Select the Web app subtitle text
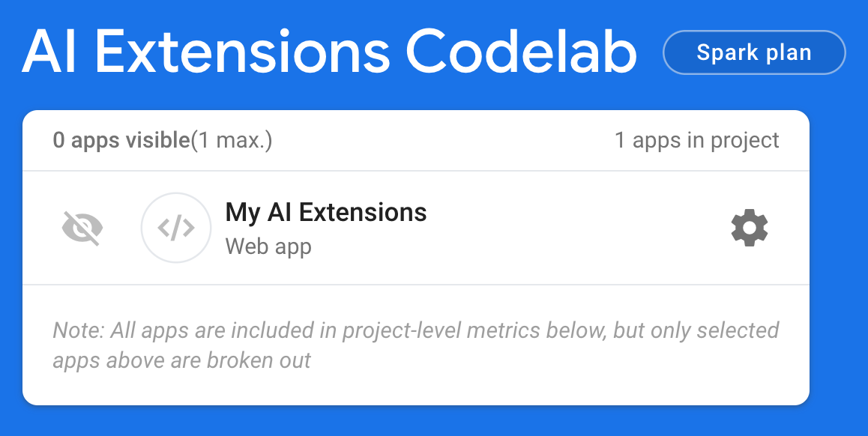The height and width of the screenshot is (436, 868). [268, 246]
